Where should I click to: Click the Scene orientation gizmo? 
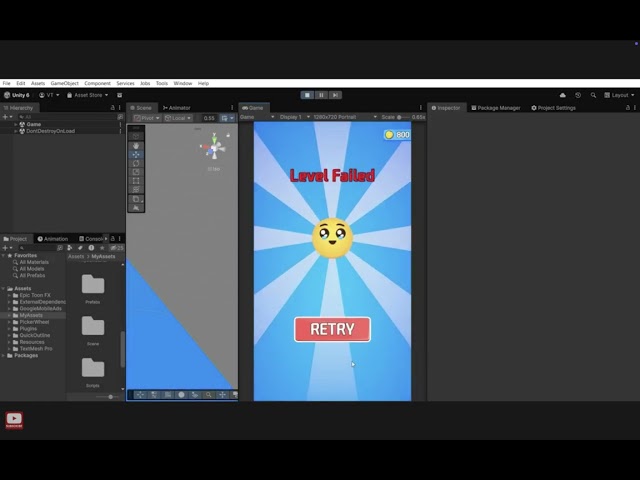[x=214, y=148]
